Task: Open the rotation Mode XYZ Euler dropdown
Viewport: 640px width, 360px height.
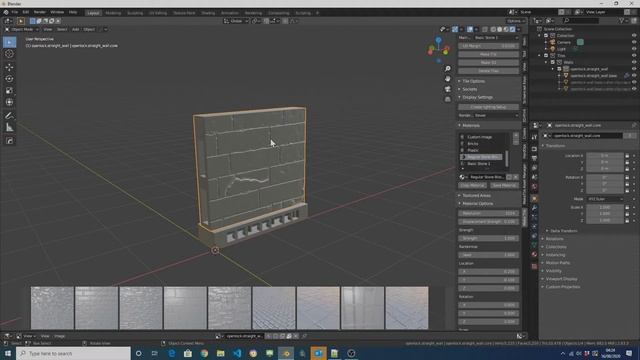Action: click(x=605, y=199)
